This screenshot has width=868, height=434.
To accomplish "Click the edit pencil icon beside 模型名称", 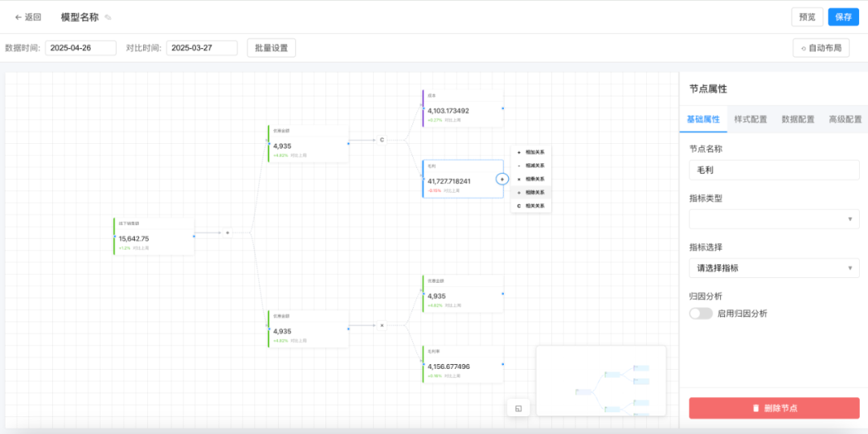I will 108,18.
